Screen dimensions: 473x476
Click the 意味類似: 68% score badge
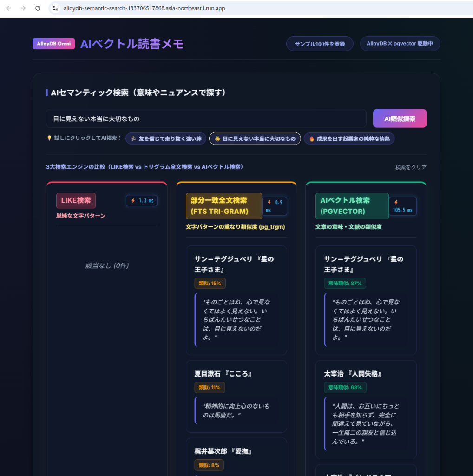click(x=345, y=387)
